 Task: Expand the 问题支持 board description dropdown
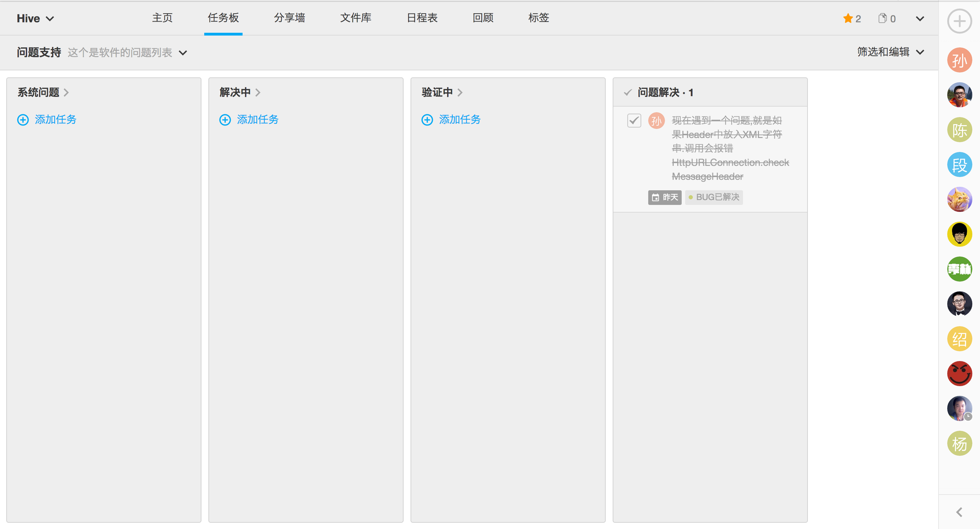coord(183,53)
